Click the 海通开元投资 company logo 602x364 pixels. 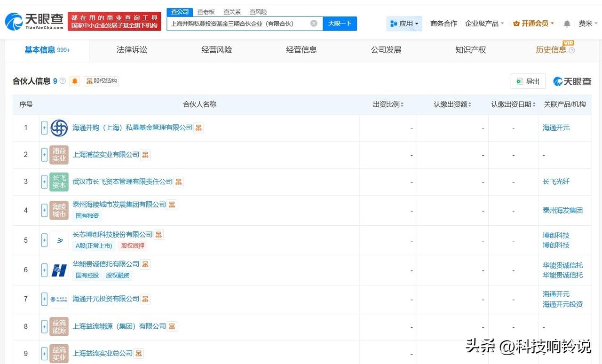coord(59,299)
